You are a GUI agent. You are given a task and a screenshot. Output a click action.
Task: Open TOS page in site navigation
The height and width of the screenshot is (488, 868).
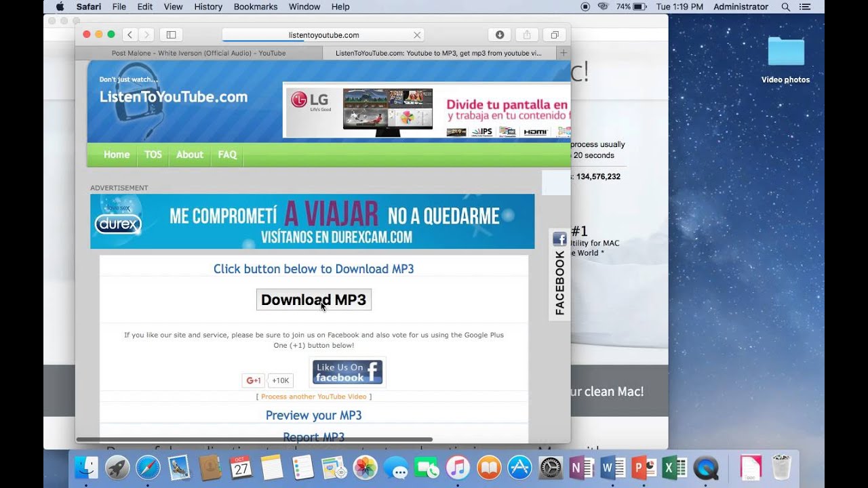[153, 155]
